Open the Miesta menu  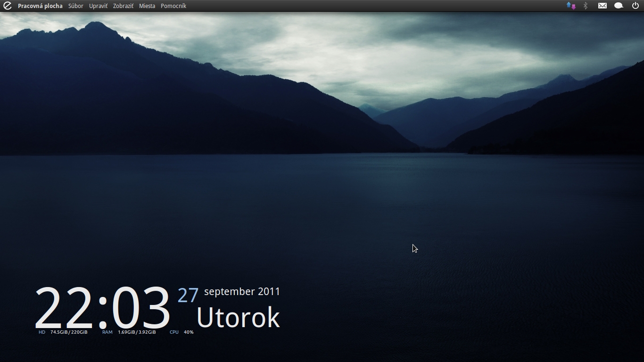pyautogui.click(x=147, y=6)
